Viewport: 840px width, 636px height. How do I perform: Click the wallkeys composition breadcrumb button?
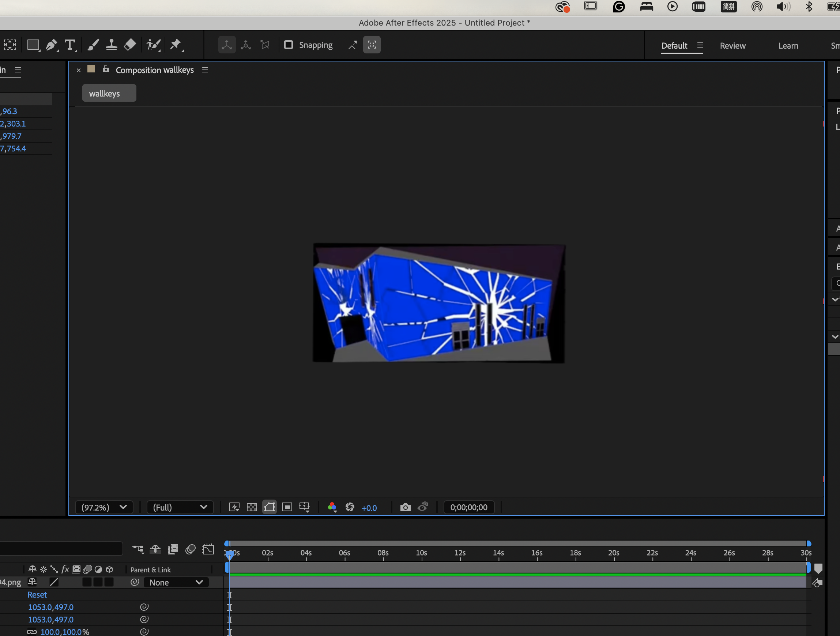[109, 93]
